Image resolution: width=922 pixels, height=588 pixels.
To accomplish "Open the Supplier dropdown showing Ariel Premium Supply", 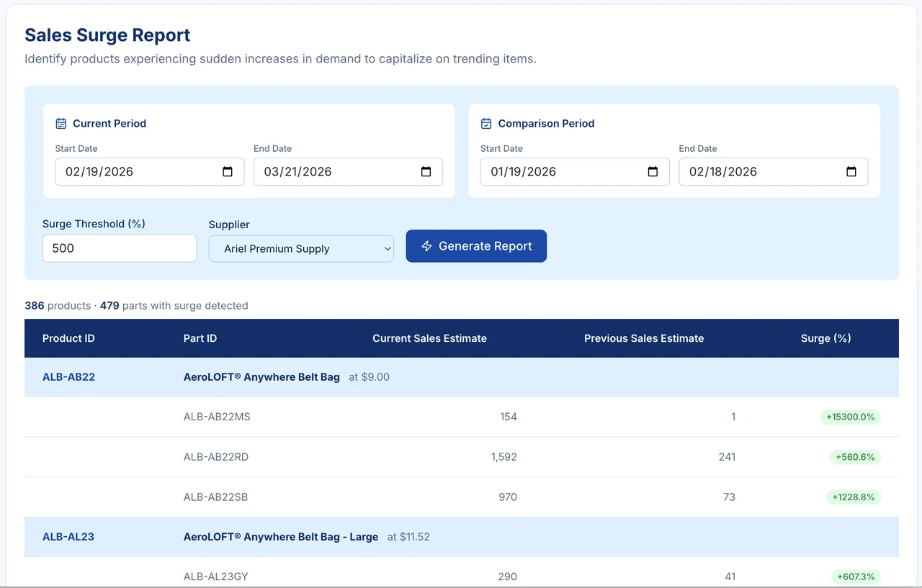I will point(301,248).
